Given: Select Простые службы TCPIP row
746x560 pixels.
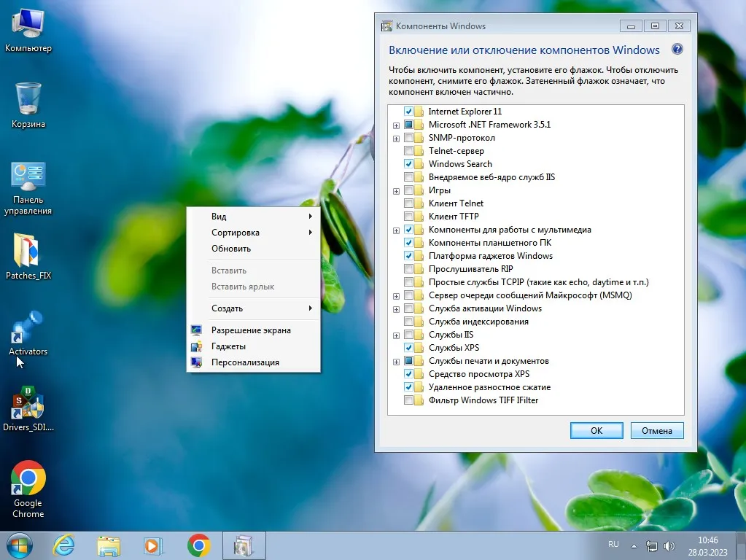Looking at the screenshot, I should 539,282.
